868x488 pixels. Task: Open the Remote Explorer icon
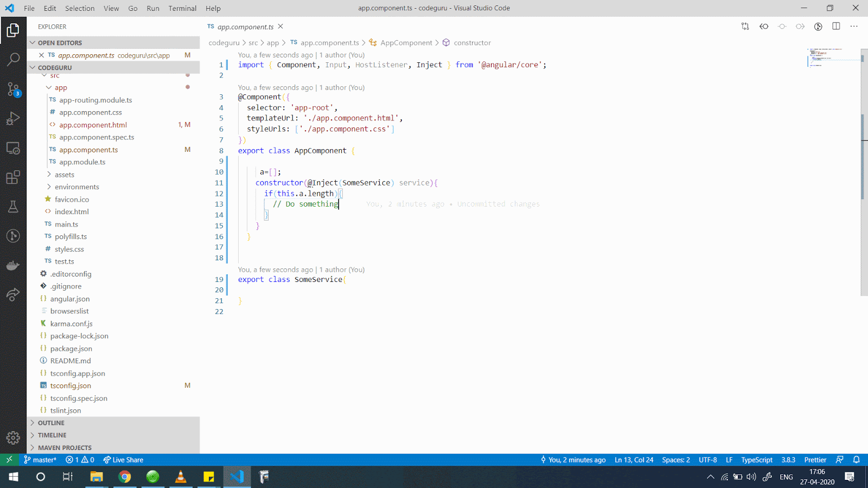[x=13, y=148]
